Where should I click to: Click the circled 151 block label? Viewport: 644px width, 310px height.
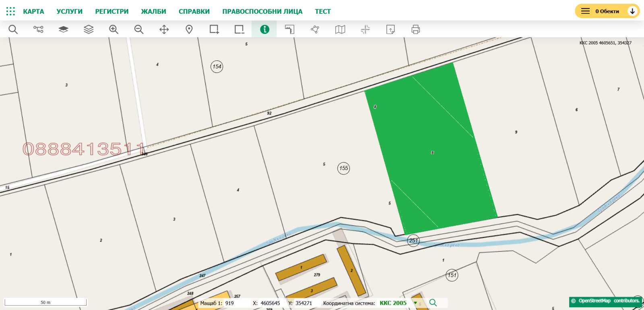pyautogui.click(x=452, y=275)
